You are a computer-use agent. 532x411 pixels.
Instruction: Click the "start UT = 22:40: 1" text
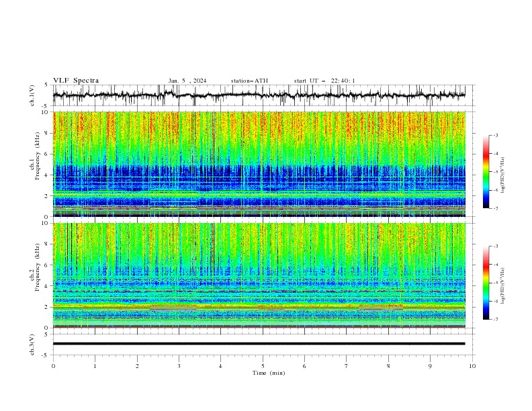point(324,81)
